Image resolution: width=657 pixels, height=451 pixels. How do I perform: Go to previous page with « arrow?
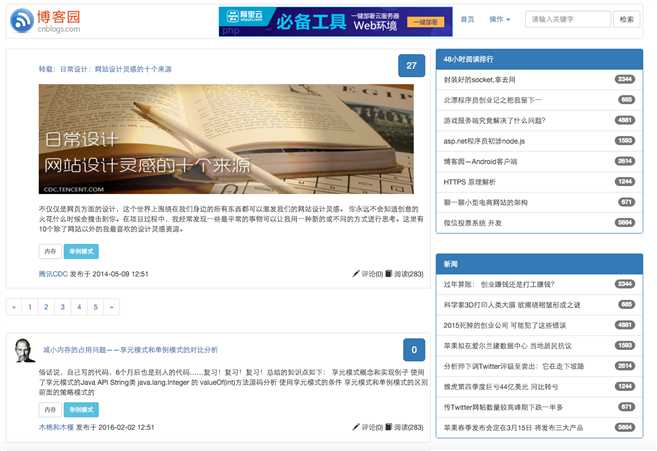(14, 307)
